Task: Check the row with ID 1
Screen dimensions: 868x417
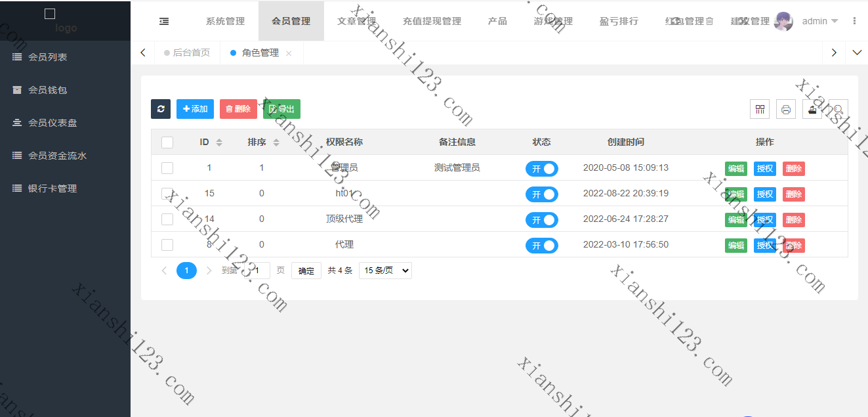Action: (x=167, y=168)
